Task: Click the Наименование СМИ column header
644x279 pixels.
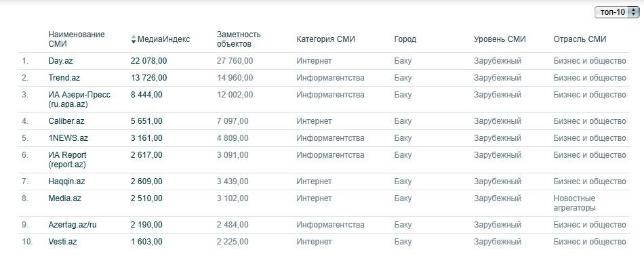Action: 77,39
